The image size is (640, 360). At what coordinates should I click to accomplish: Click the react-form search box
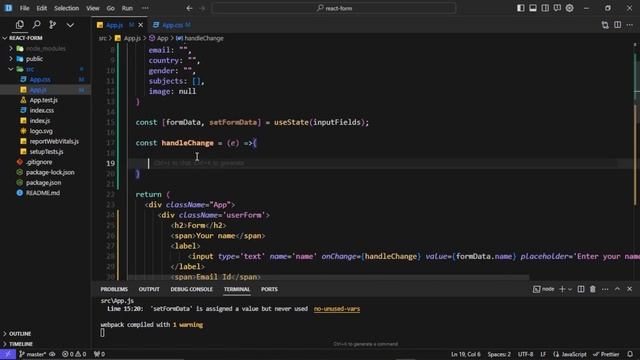[334, 8]
